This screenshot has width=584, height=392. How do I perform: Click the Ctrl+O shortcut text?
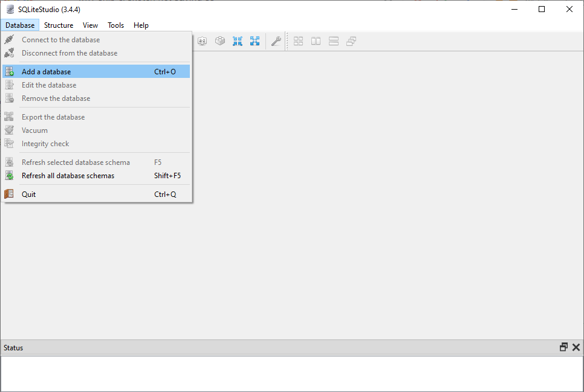[x=165, y=71]
